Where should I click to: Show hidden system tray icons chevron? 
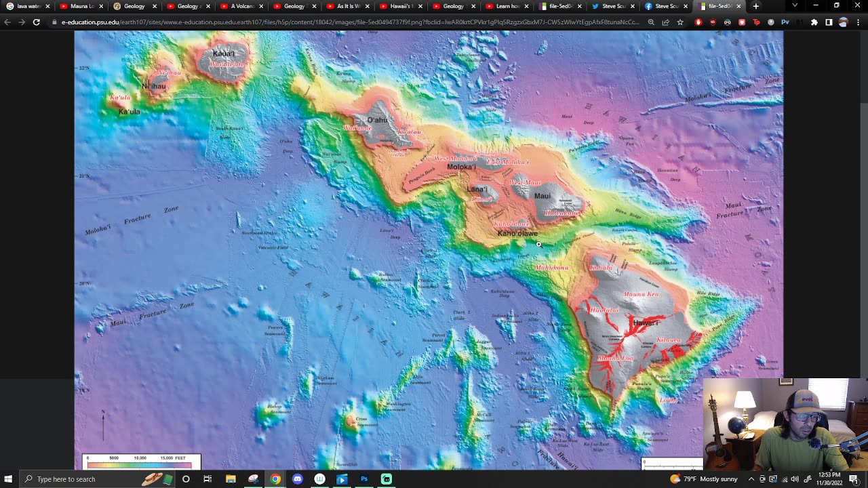[751, 479]
